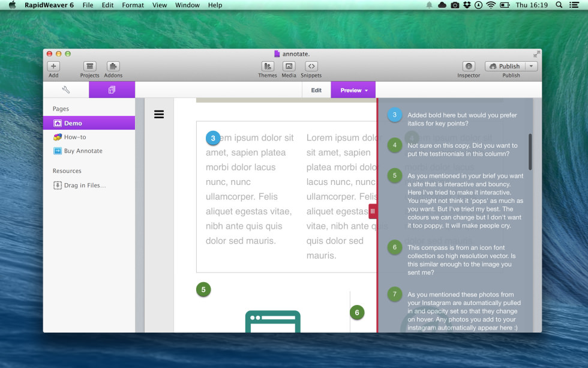
Task: Select note 3 badge in annotation panel
Action: coord(395,115)
